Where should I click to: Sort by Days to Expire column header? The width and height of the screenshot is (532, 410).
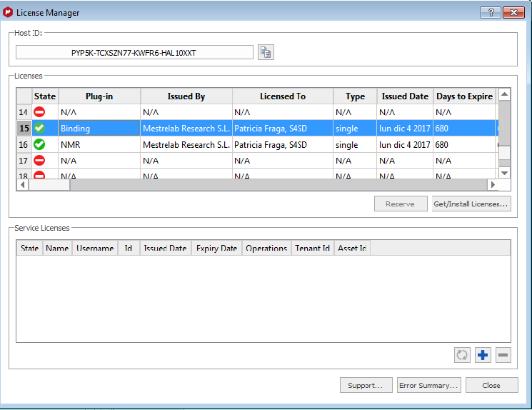[464, 96]
